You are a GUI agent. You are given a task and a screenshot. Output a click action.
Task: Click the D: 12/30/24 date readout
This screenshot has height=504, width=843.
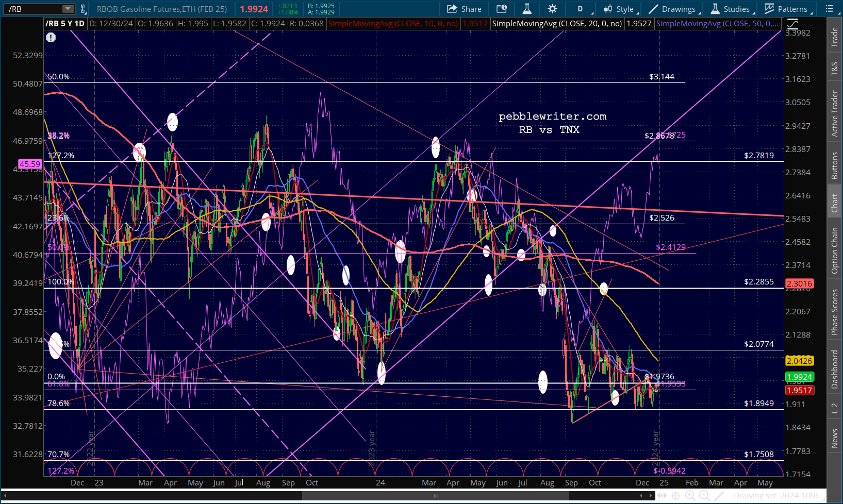(111, 24)
